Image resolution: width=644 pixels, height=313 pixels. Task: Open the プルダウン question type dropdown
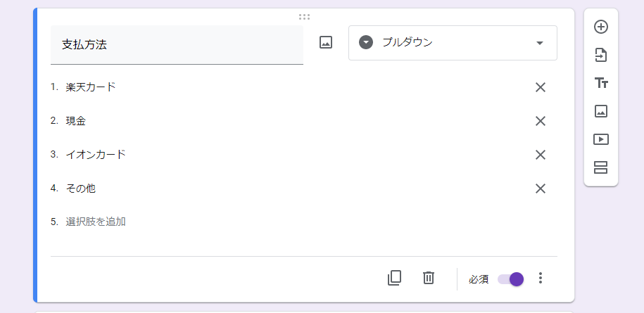coord(452,43)
